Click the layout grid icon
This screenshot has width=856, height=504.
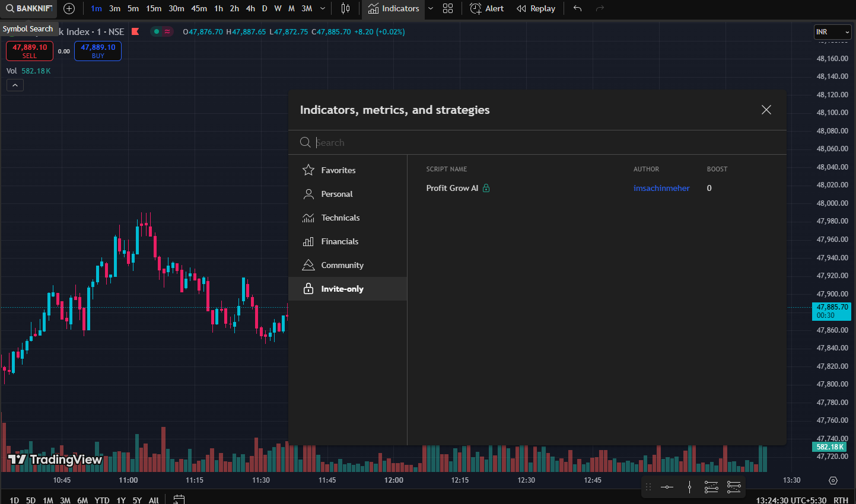[448, 8]
